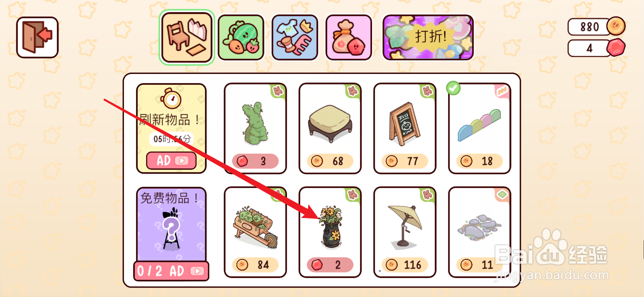Select the wheelbarrow planter for 84 coins
The height and width of the screenshot is (297, 644).
coord(255,232)
